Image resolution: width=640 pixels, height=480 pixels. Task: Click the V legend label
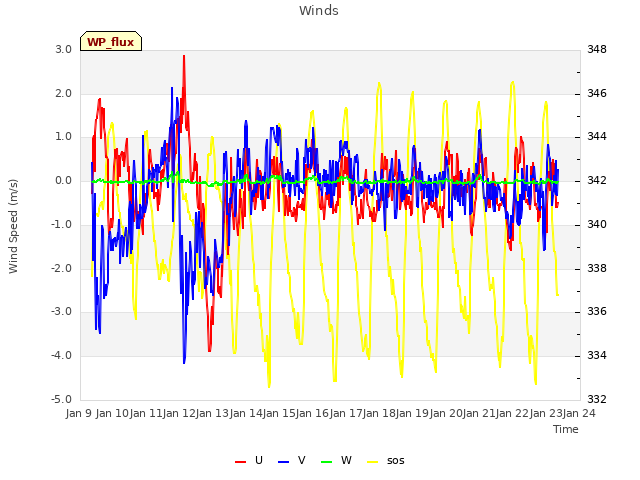click(x=302, y=460)
